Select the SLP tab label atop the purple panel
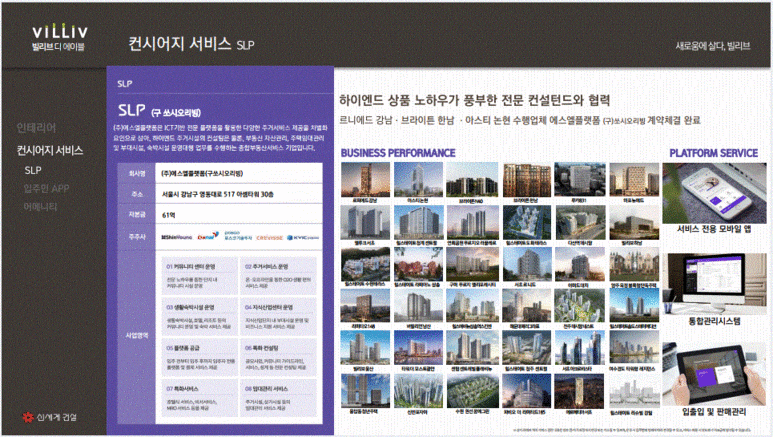Screen dimensions: 773x437 (125, 83)
